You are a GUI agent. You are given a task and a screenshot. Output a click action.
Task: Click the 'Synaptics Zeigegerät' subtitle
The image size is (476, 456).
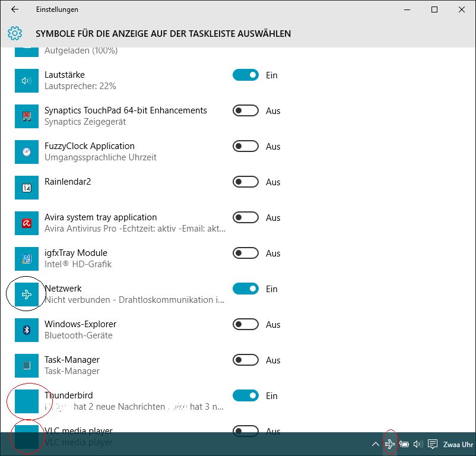tap(85, 122)
